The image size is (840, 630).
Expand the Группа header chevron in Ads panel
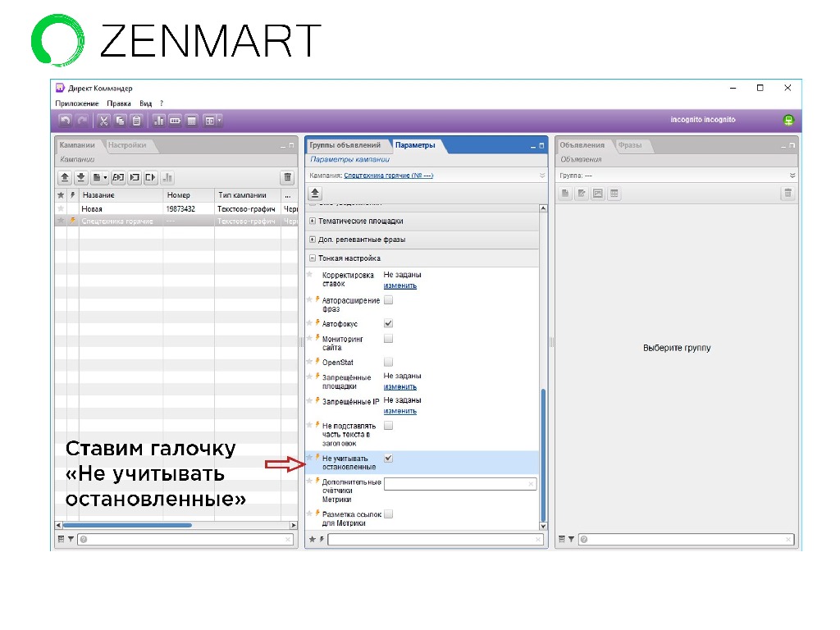point(792,176)
